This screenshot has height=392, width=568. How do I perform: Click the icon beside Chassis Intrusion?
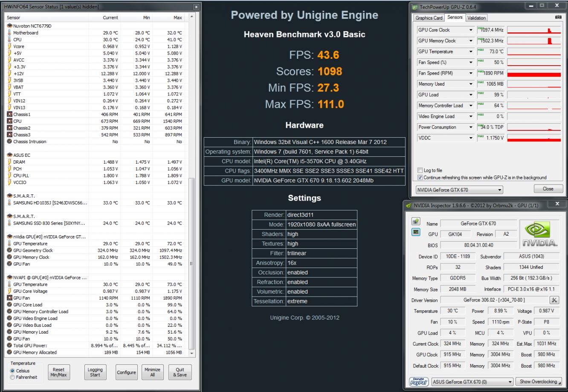tap(9, 142)
